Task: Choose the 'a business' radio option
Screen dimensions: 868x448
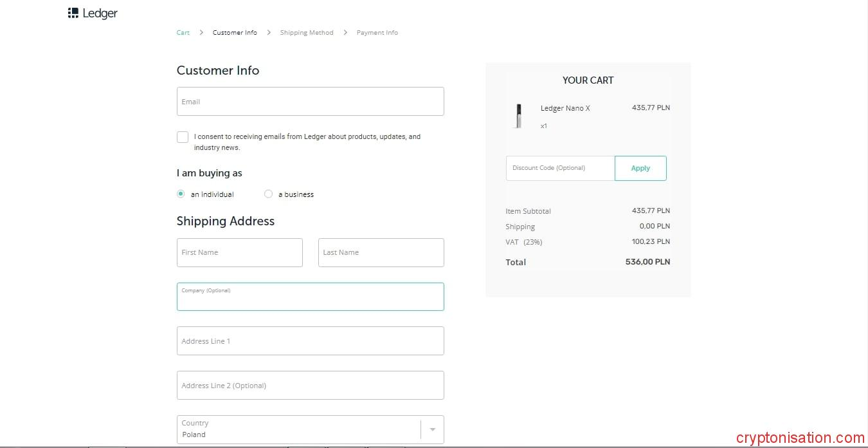Action: [269, 194]
